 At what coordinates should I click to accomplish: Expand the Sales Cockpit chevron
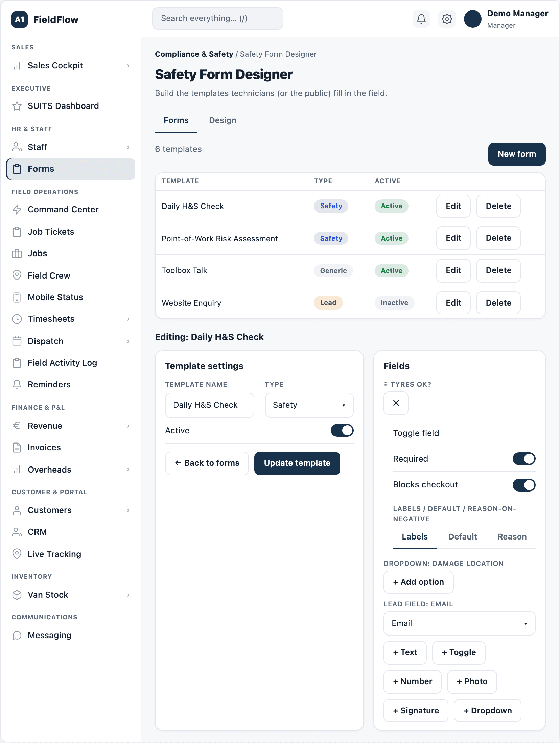coord(128,66)
